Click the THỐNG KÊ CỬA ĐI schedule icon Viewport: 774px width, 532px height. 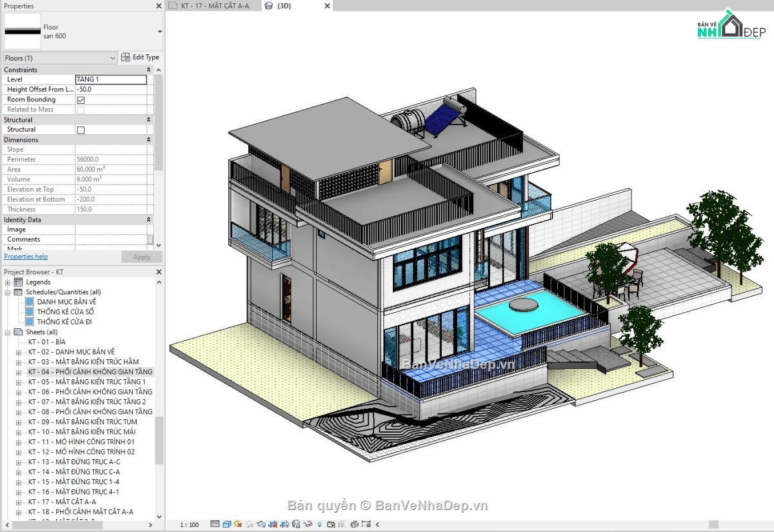click(x=29, y=322)
